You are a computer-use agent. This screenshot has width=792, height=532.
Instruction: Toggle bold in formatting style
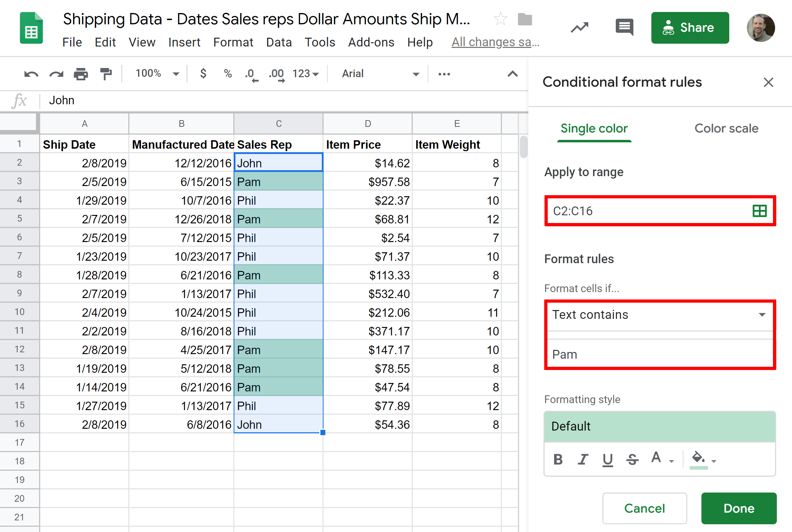558,459
